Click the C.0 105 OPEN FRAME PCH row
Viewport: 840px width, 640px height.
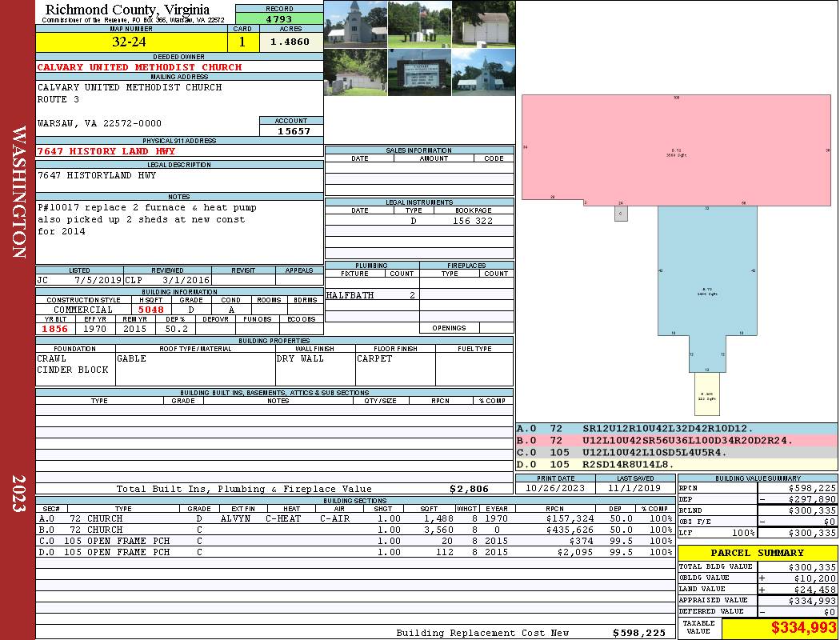click(x=354, y=541)
